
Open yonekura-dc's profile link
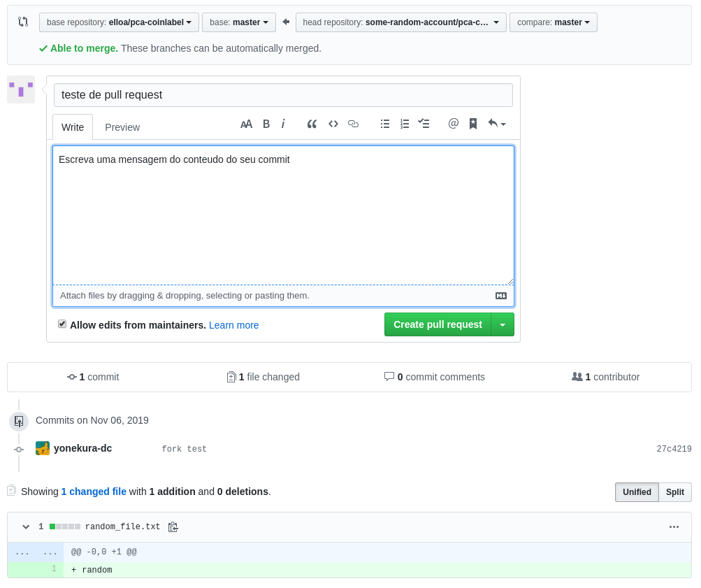[x=82, y=448]
